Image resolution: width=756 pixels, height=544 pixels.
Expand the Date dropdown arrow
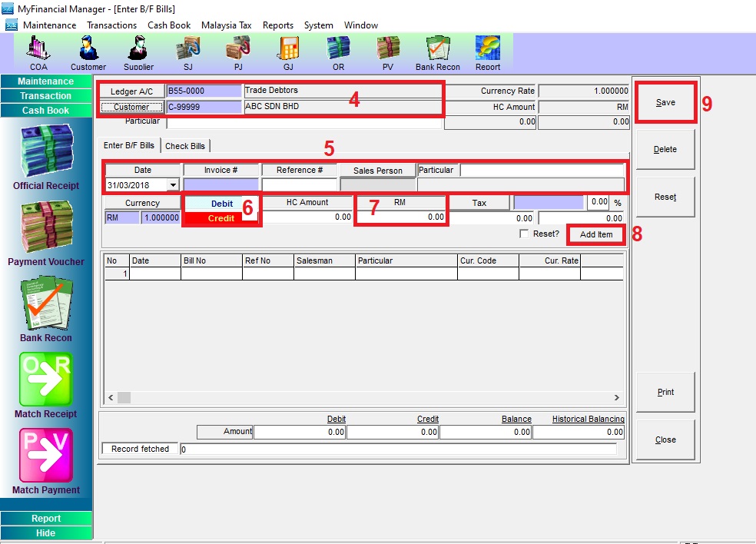172,185
